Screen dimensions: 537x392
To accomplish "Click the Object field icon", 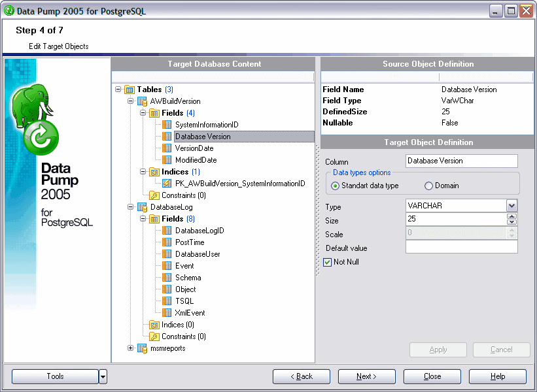I will tap(167, 289).
